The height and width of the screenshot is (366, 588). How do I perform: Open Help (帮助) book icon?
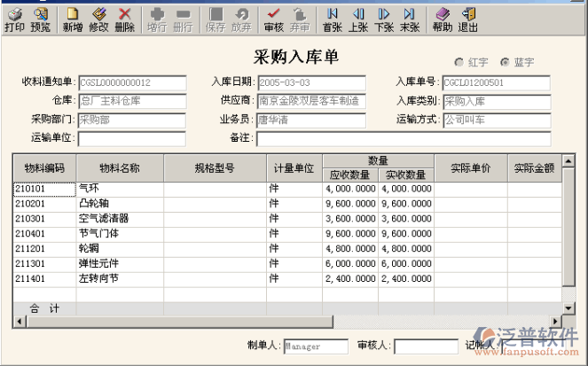click(x=442, y=19)
